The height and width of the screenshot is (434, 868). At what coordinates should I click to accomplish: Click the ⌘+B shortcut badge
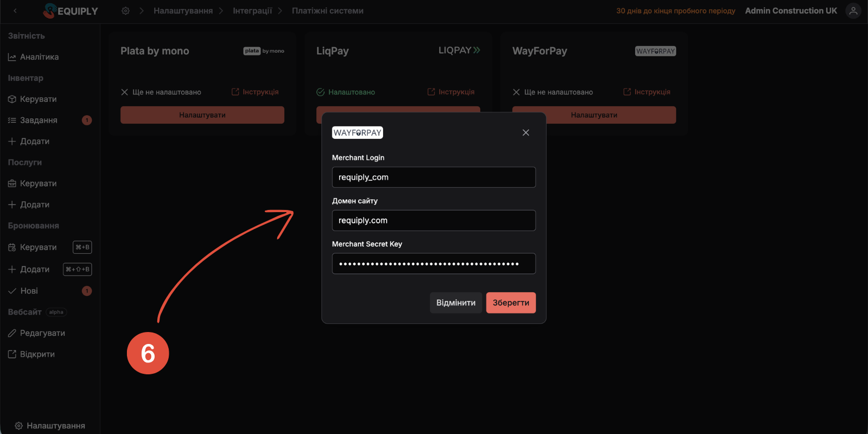pos(82,247)
